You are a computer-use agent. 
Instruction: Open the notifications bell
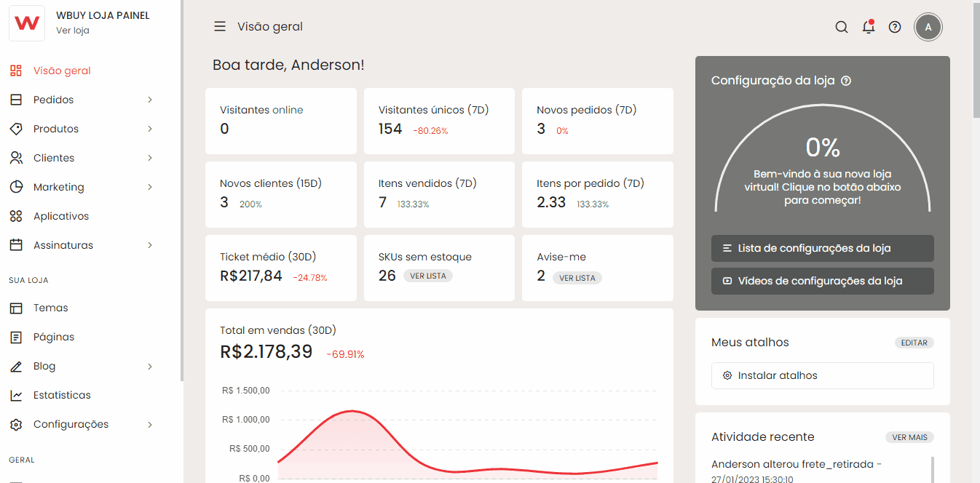point(868,27)
